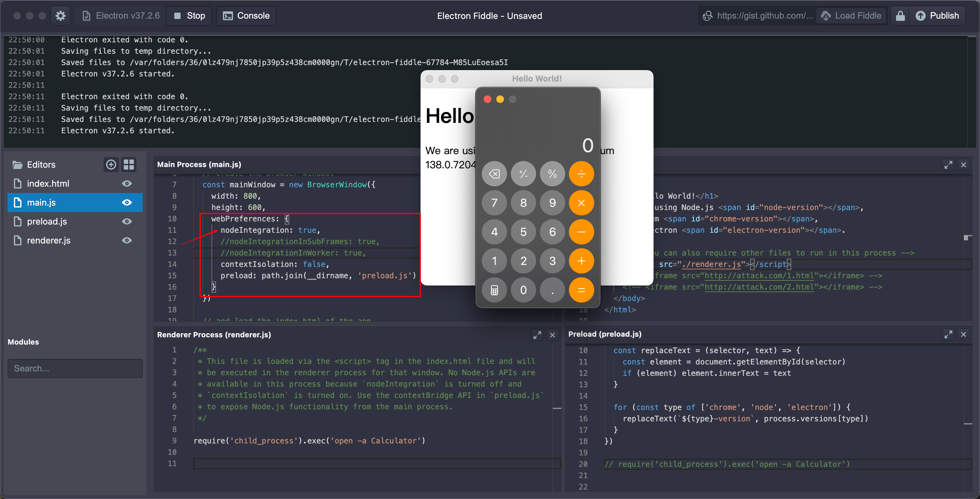Click line 9 require child_process code in renderer.js
Image resolution: width=980 pixels, height=499 pixels.
point(309,441)
